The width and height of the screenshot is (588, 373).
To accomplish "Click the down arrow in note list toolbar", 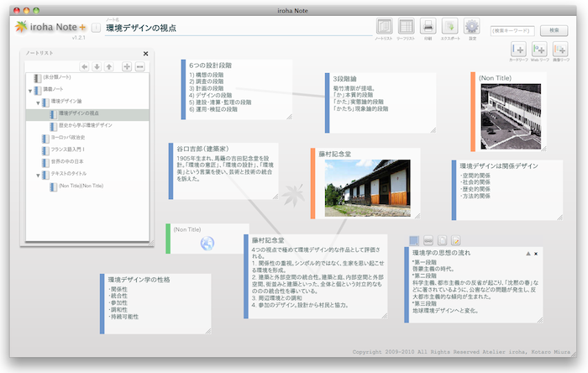I will tap(97, 66).
